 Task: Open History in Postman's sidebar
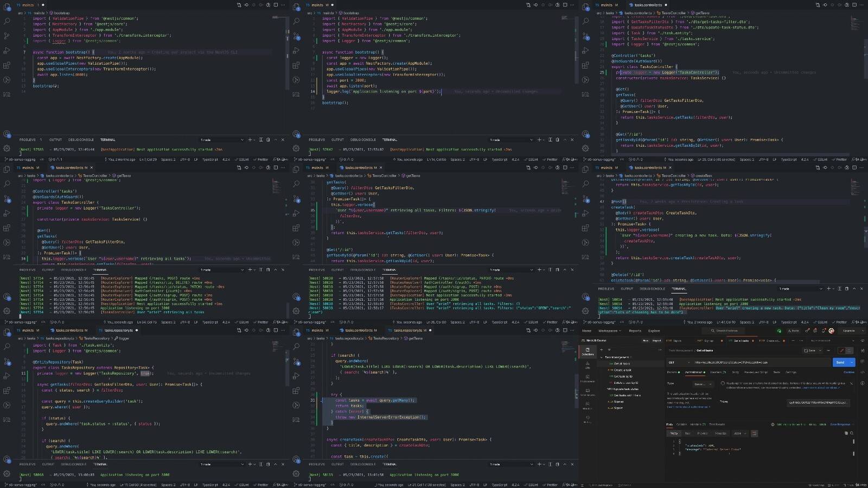(x=588, y=419)
